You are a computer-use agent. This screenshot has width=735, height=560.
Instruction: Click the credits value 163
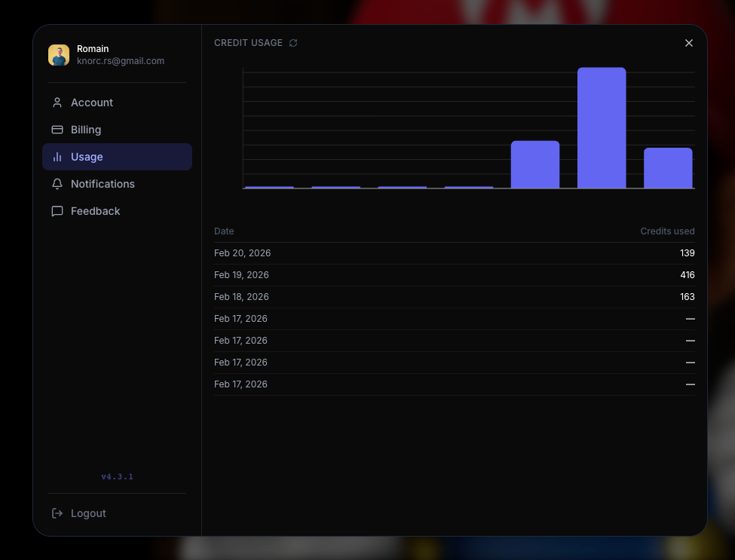coord(688,297)
